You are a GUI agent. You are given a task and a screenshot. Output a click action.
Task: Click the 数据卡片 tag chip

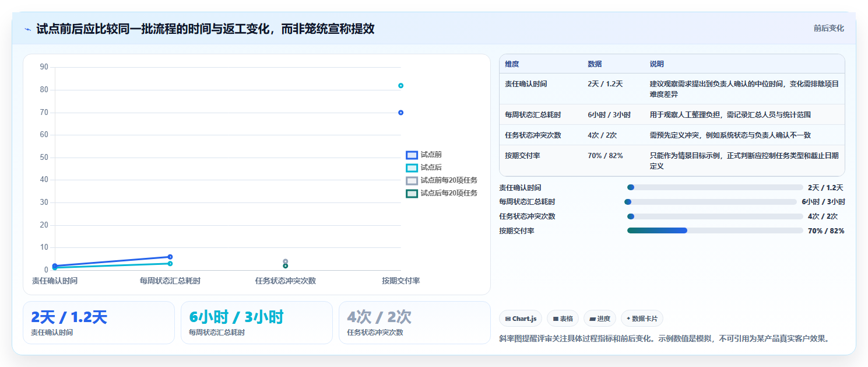(642, 319)
